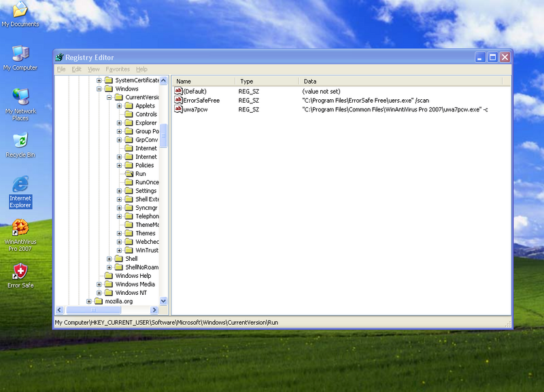Expand the Group Po key
This screenshot has height=392, width=544.
pyautogui.click(x=119, y=131)
